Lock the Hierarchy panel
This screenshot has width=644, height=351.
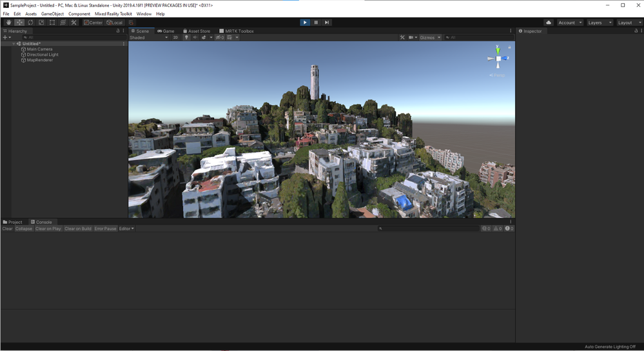(118, 31)
